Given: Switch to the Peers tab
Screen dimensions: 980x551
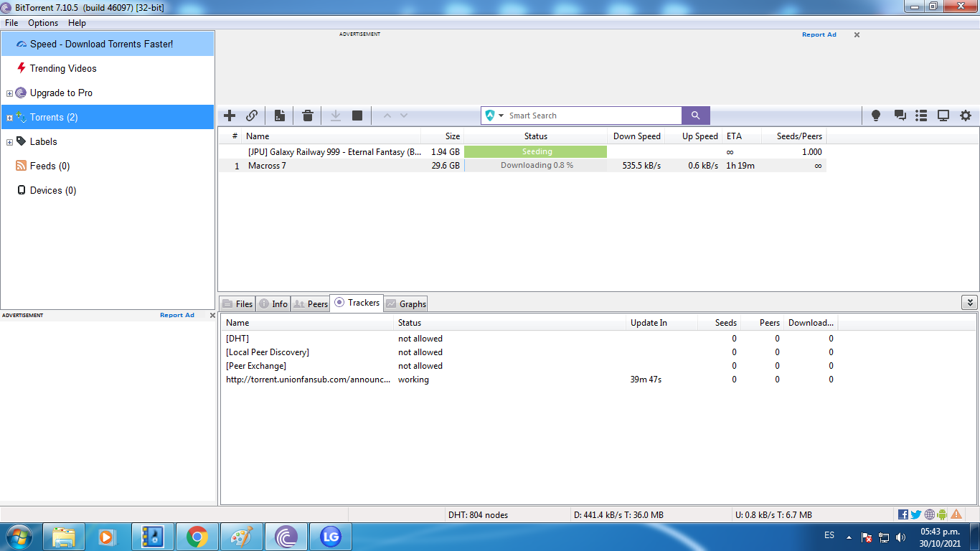Looking at the screenshot, I should pos(311,303).
